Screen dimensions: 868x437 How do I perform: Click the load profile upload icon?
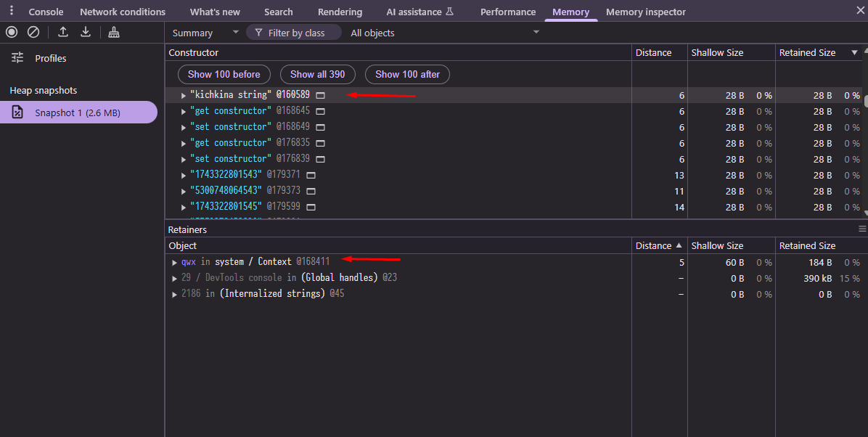[63, 32]
